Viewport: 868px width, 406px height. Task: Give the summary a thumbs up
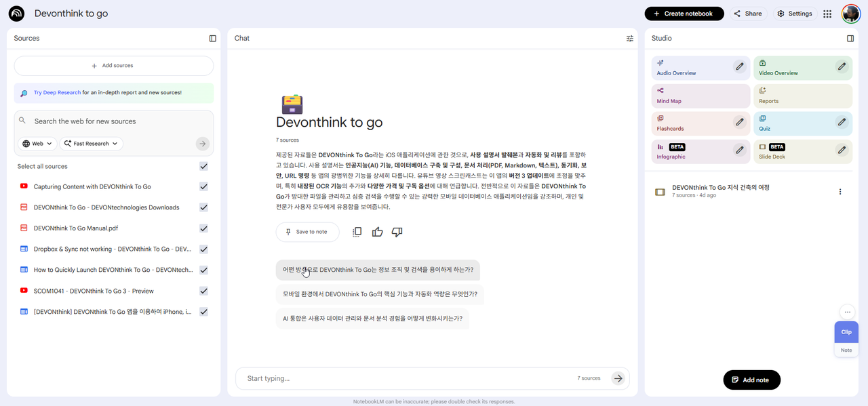pos(377,232)
